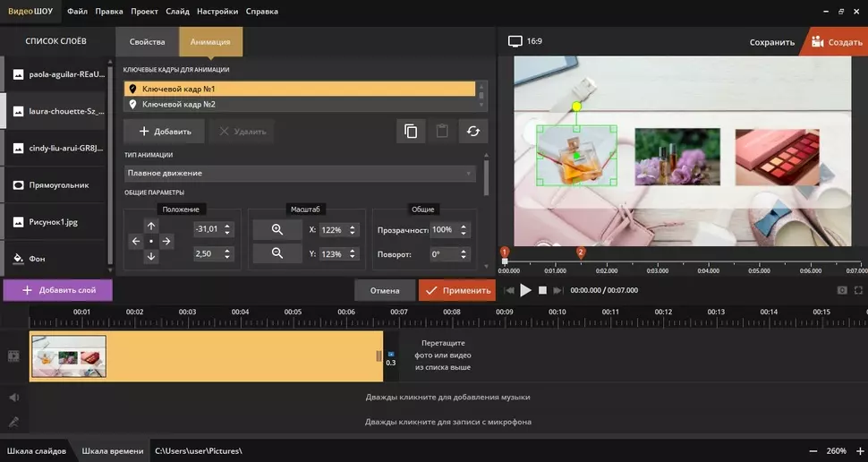The width and height of the screenshot is (868, 462).
Task: Copy keyframe settings with the copy icon
Action: [411, 132]
